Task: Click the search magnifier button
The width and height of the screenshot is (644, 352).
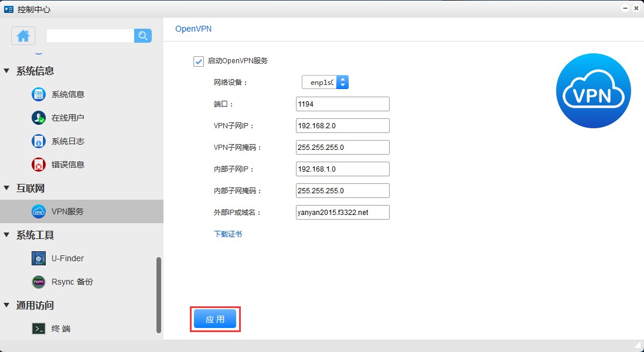Action: pos(142,36)
